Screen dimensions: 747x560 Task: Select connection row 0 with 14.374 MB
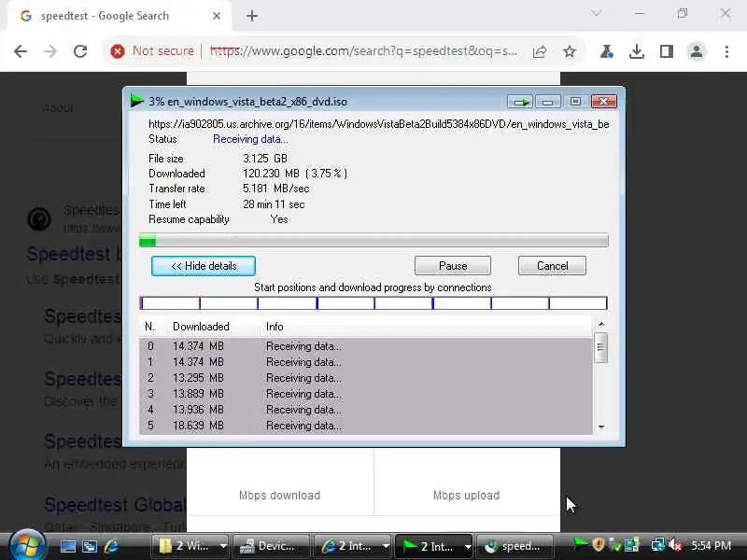[x=366, y=346]
